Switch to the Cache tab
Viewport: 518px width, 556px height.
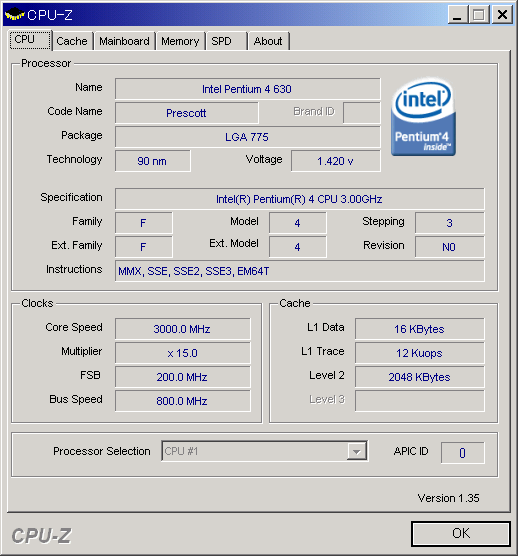click(72, 41)
